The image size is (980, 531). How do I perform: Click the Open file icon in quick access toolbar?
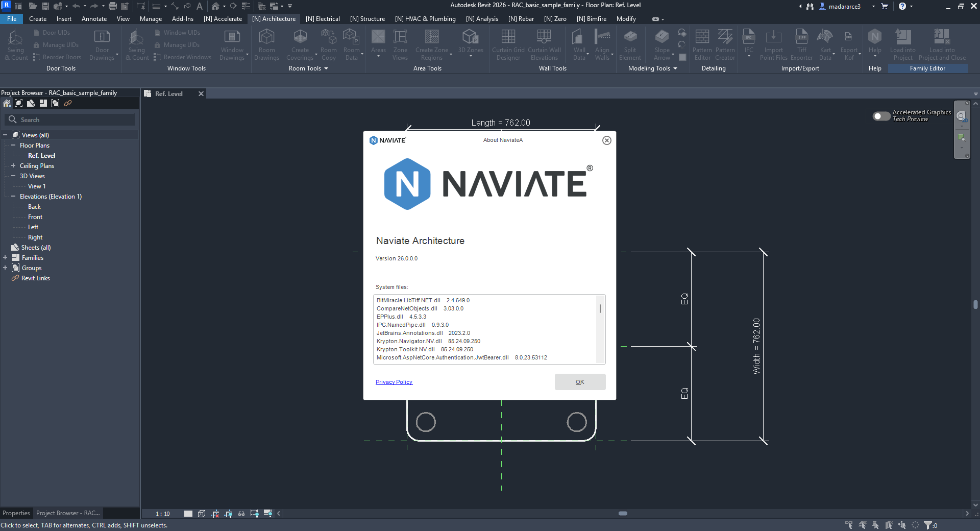(33, 6)
